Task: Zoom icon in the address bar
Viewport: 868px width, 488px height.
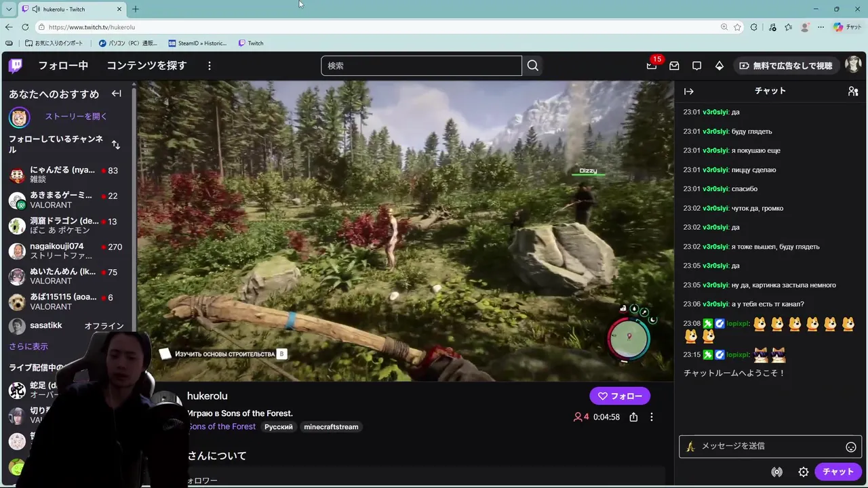Action: point(724,27)
